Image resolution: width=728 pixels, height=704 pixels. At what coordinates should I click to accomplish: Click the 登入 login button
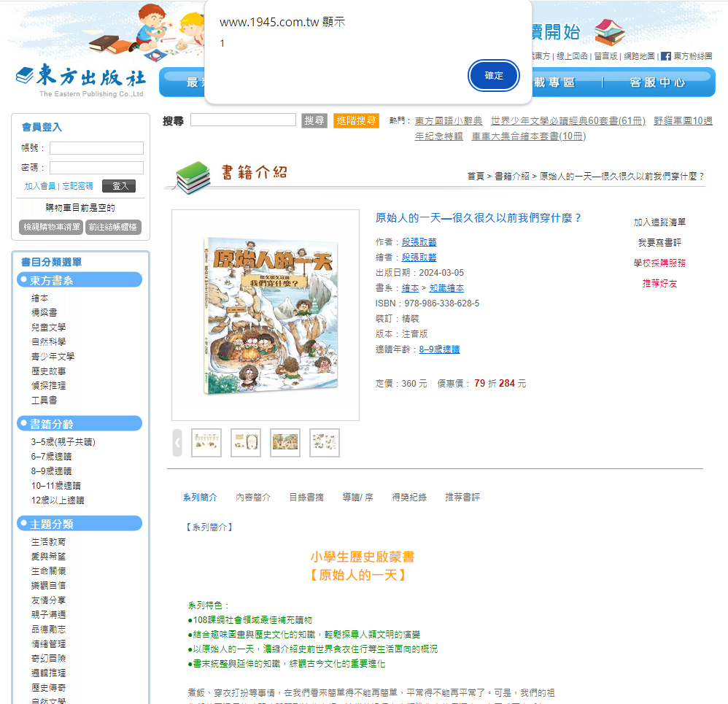pyautogui.click(x=119, y=186)
